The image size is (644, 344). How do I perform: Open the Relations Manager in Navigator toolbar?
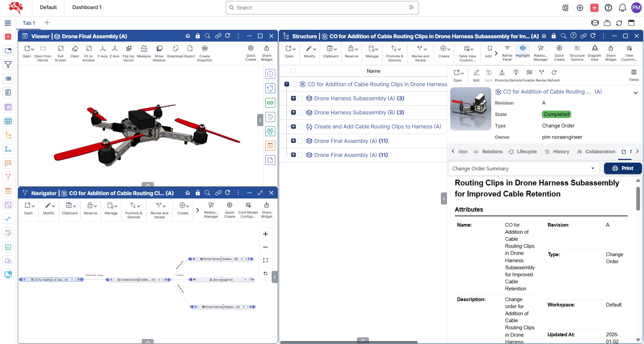point(211,209)
